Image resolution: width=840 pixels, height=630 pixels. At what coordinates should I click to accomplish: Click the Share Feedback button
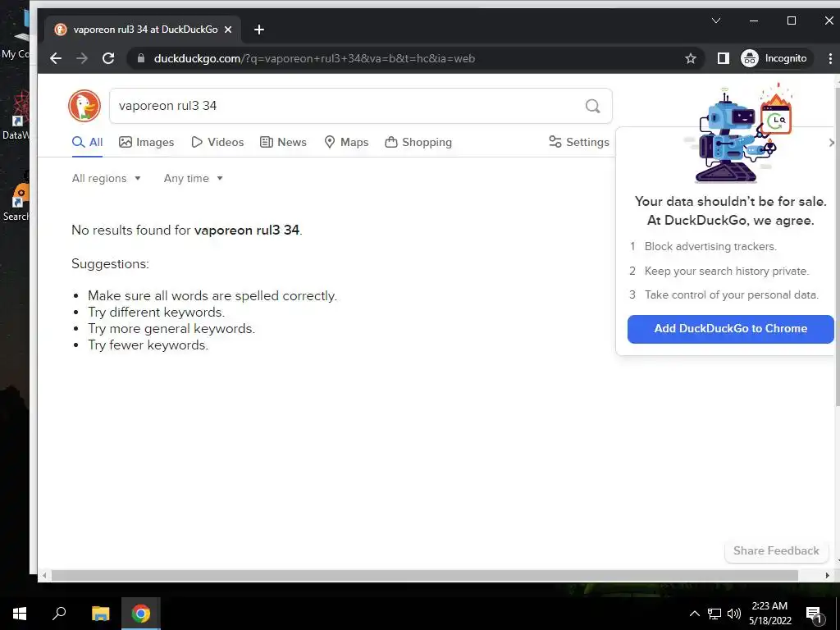coord(776,550)
